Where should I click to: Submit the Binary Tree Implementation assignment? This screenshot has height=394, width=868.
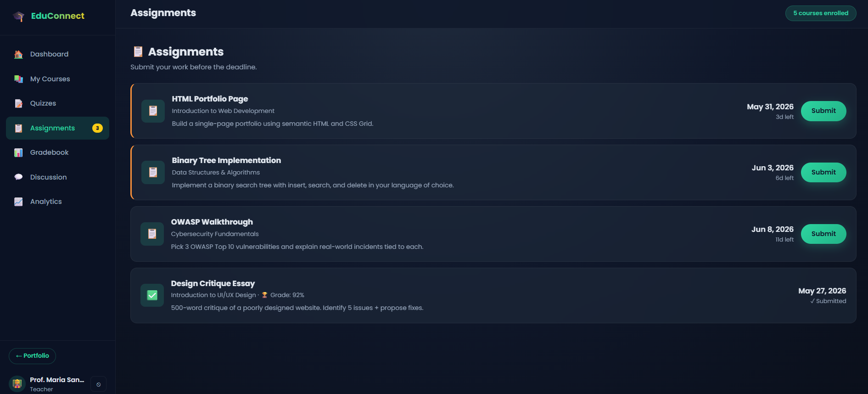pyautogui.click(x=823, y=172)
